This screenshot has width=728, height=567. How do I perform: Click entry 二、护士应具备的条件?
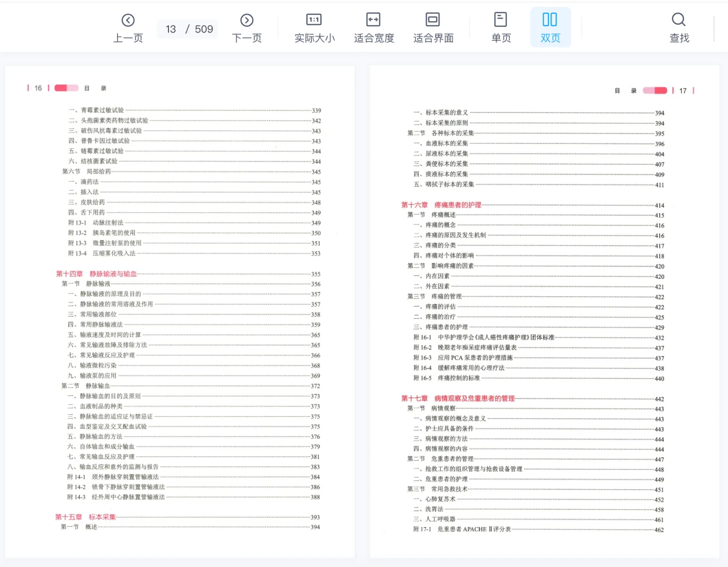click(x=444, y=429)
